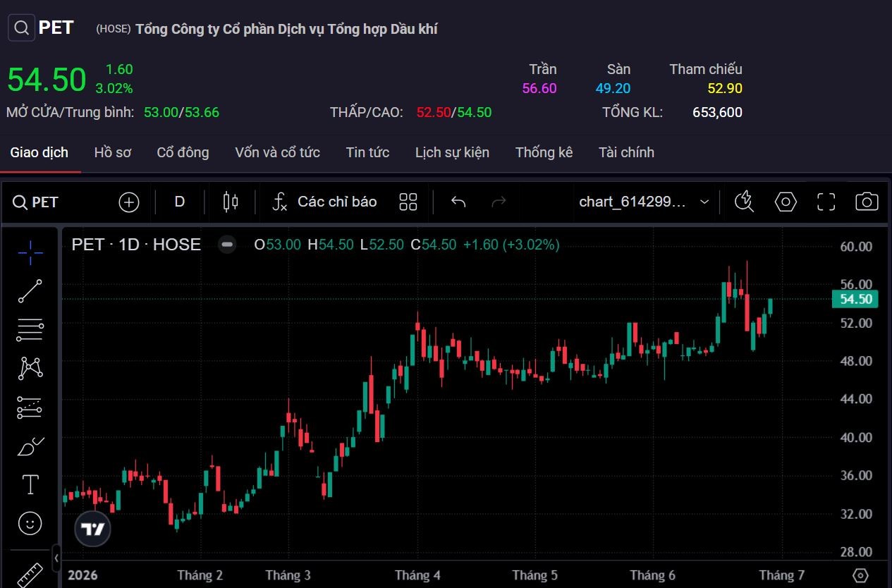The image size is (892, 588).
Task: Click the ceiling price 56.60
Action: point(539,88)
